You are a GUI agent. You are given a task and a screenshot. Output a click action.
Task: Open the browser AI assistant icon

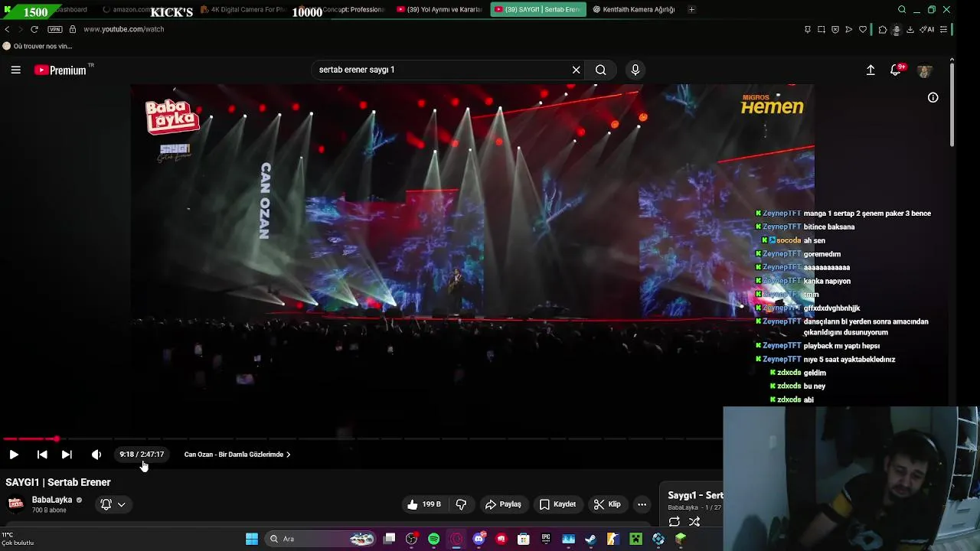(926, 29)
